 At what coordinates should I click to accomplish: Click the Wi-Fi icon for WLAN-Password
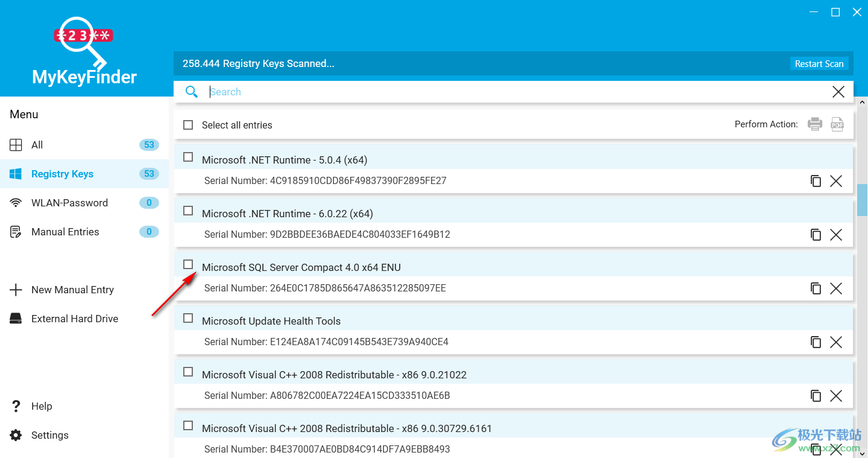(16, 203)
